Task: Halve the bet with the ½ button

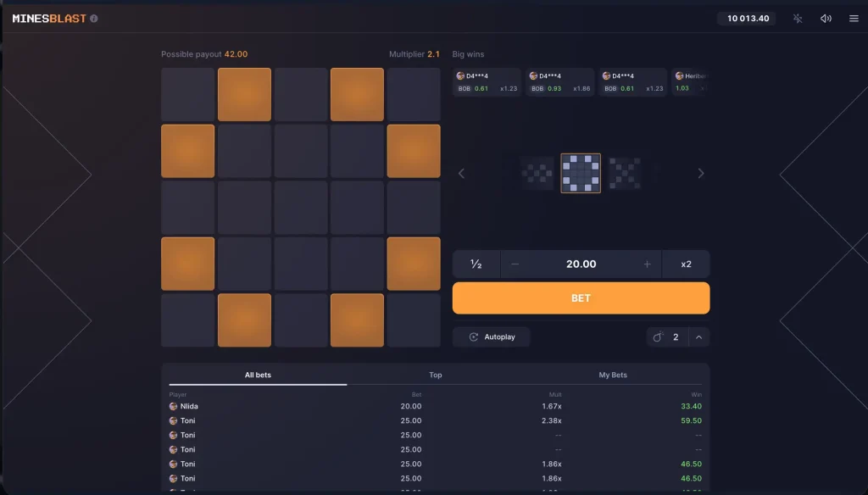Action: point(476,264)
